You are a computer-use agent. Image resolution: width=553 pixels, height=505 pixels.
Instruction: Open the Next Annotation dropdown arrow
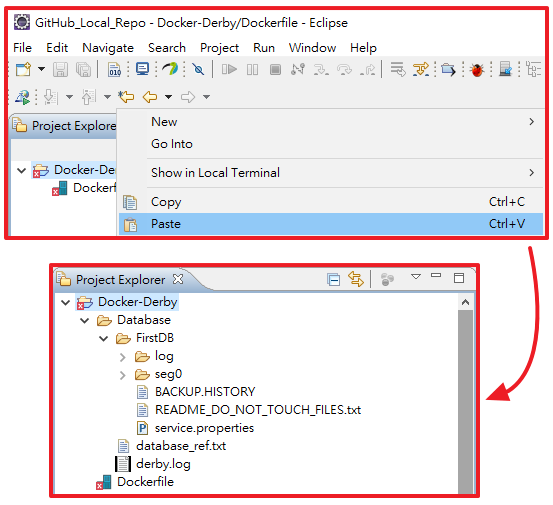pos(69,97)
